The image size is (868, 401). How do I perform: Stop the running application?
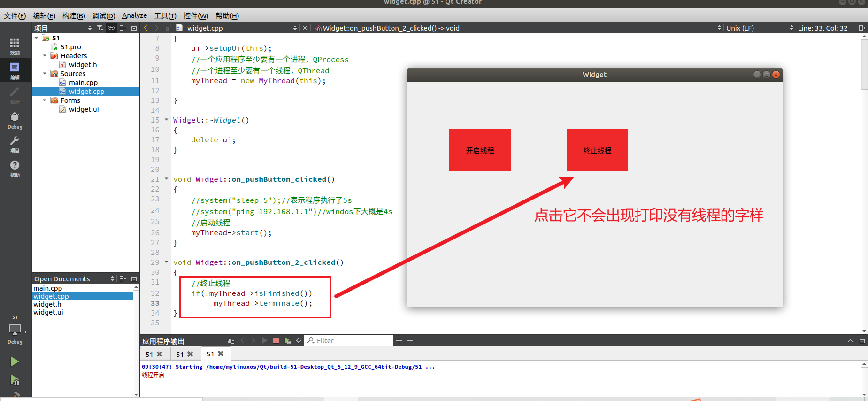(x=276, y=340)
